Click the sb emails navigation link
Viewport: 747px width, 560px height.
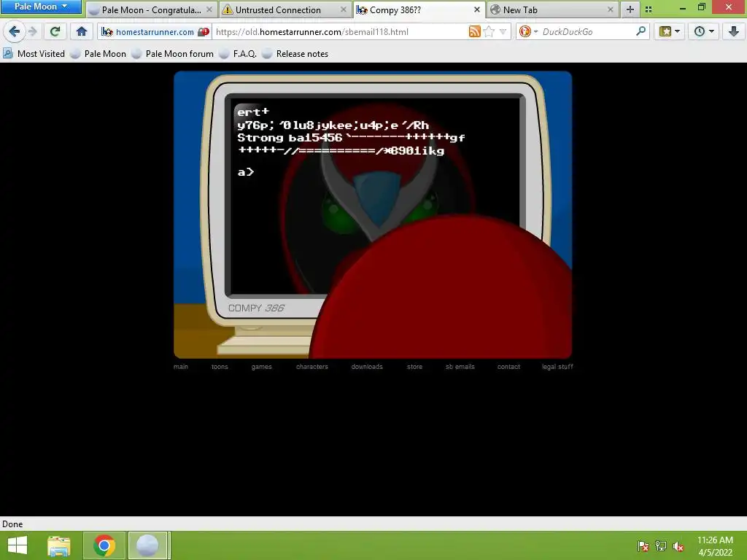coord(460,367)
